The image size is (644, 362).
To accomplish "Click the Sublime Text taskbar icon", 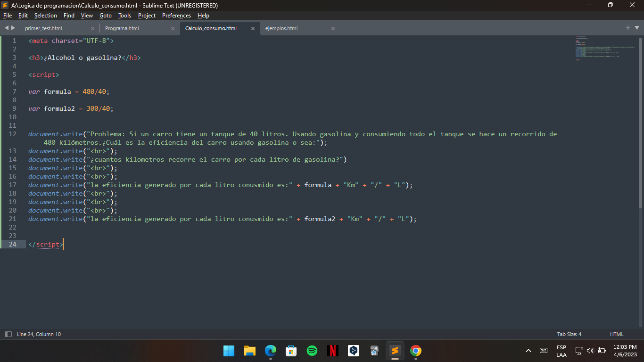I will [395, 351].
